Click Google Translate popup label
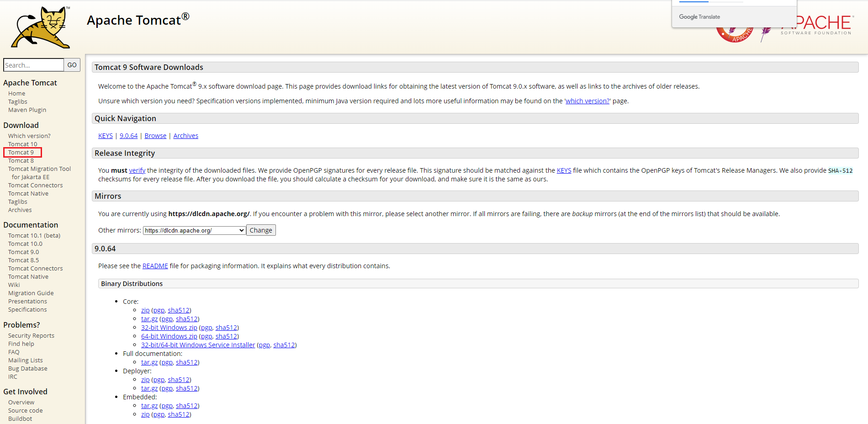 (x=699, y=17)
